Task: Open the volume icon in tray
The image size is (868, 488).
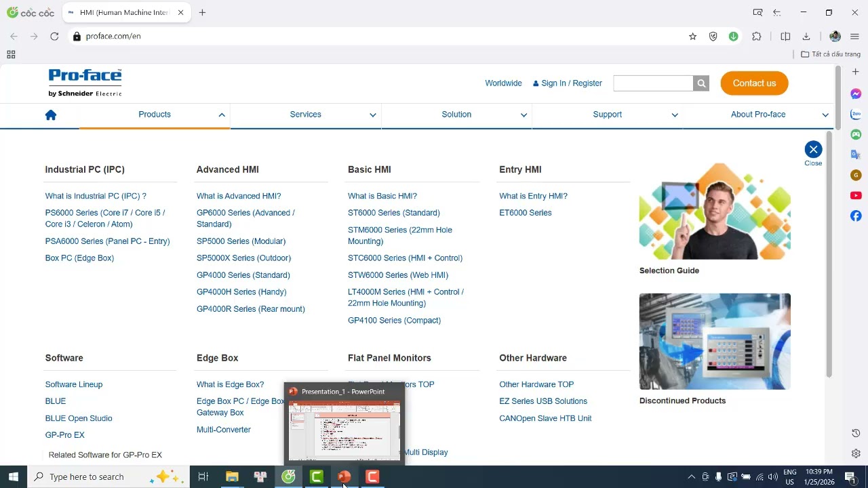Action: pos(772,476)
